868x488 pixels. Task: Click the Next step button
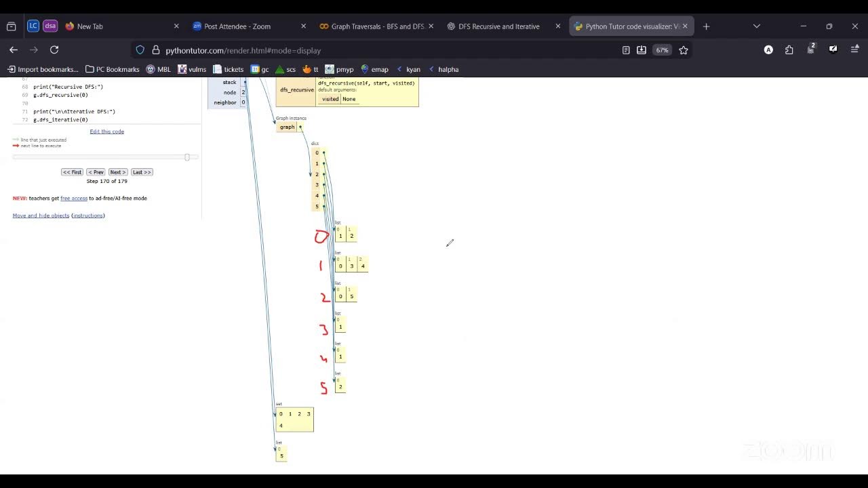tap(118, 172)
